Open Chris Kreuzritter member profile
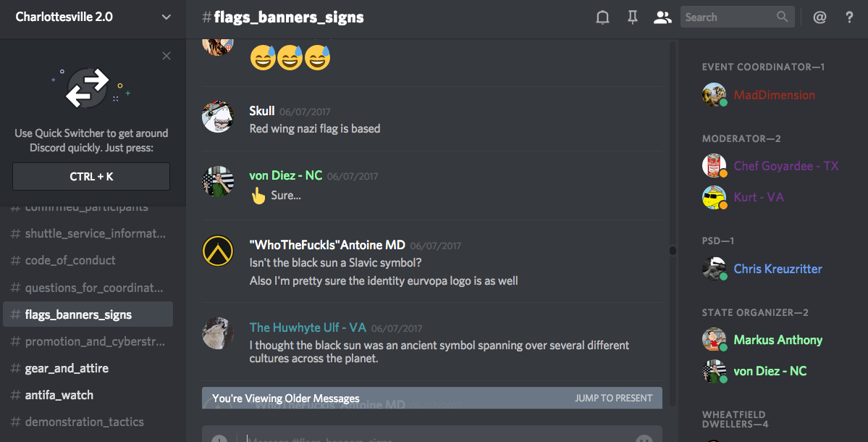This screenshot has height=442, width=868. 778,269
